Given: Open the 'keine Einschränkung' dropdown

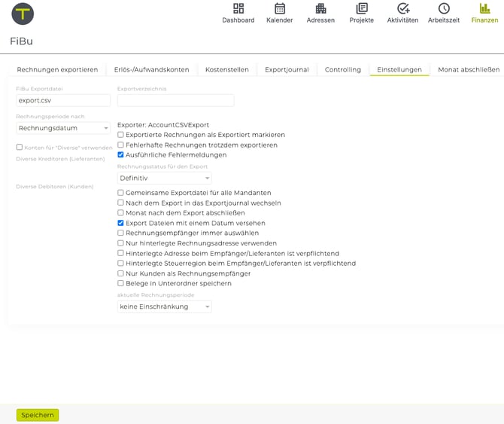Looking at the screenshot, I should tap(165, 307).
